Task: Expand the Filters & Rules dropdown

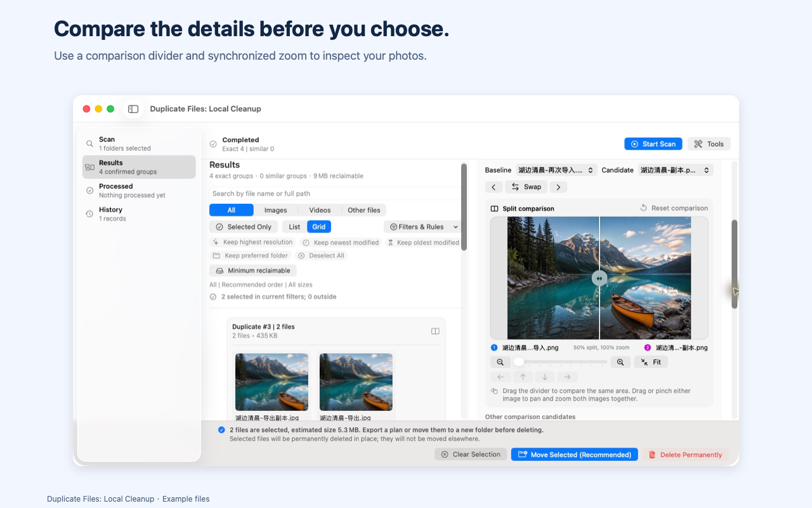Action: 422,227
